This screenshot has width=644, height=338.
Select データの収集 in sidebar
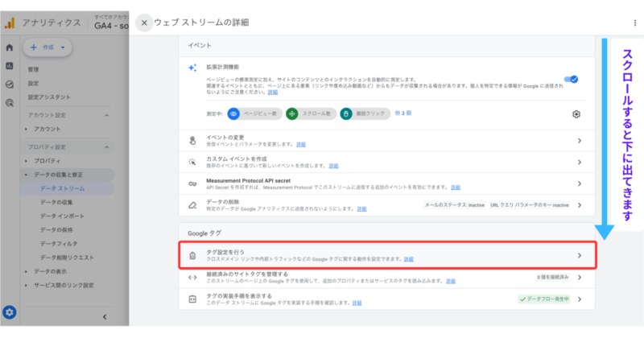tap(56, 202)
